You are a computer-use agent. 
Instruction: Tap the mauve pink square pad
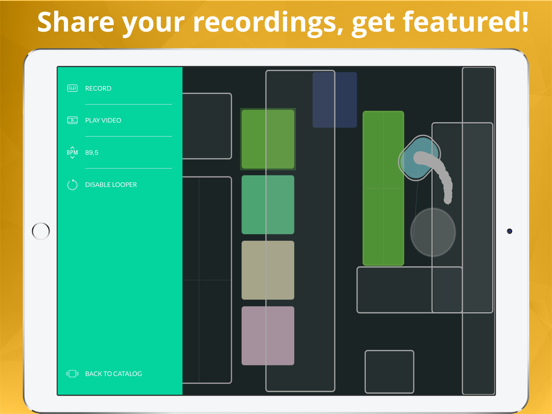click(x=268, y=335)
